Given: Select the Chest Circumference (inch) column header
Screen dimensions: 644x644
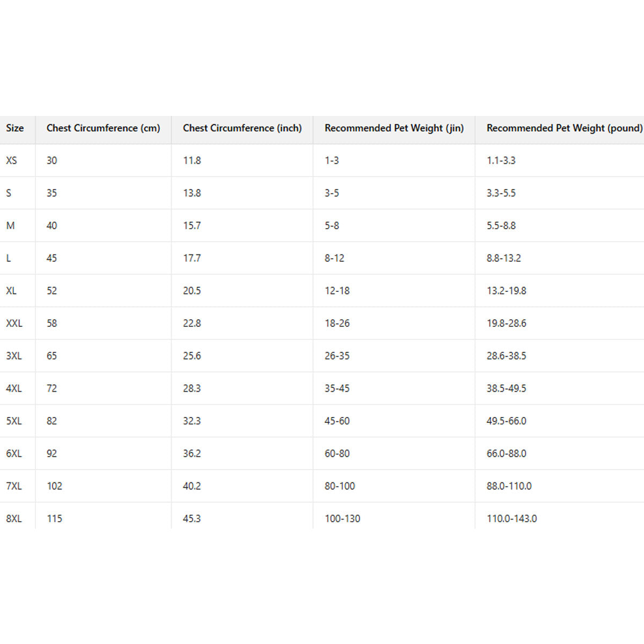Looking at the screenshot, I should (242, 128).
